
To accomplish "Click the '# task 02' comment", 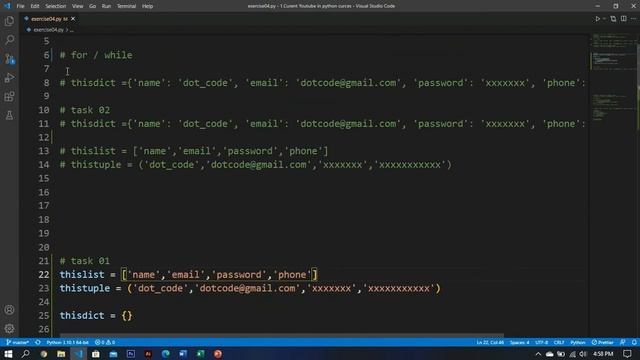I will tap(84, 110).
